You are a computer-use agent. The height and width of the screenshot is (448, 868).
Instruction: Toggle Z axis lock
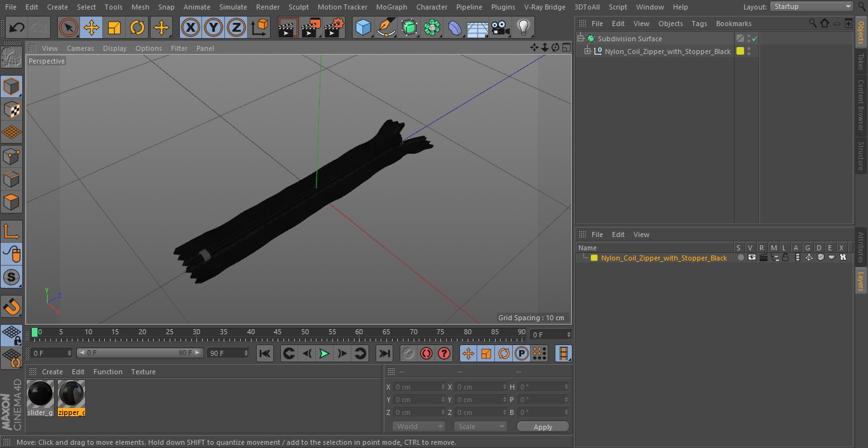click(236, 27)
